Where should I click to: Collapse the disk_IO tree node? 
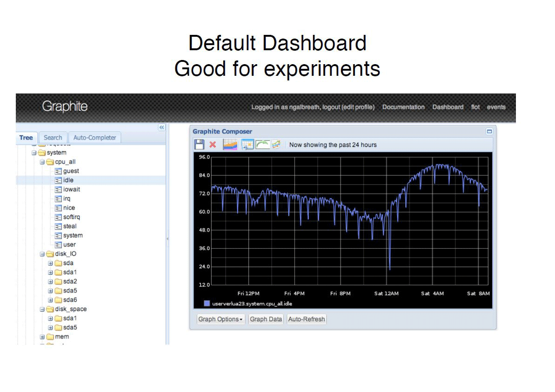click(x=42, y=254)
